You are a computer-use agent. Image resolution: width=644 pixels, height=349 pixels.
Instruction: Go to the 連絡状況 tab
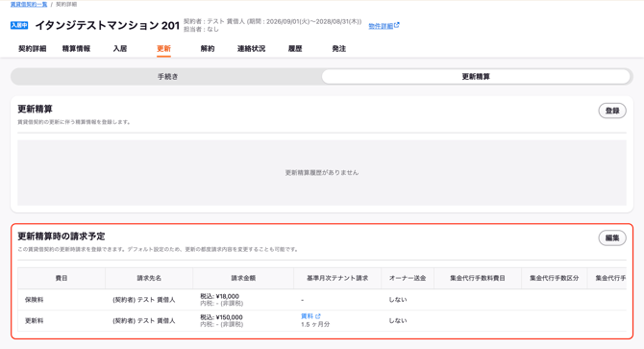251,48
